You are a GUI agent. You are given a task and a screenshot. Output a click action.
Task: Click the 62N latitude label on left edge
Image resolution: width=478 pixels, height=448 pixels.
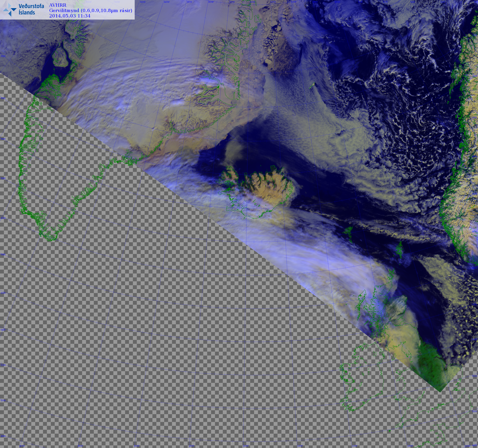pyautogui.click(x=3, y=178)
